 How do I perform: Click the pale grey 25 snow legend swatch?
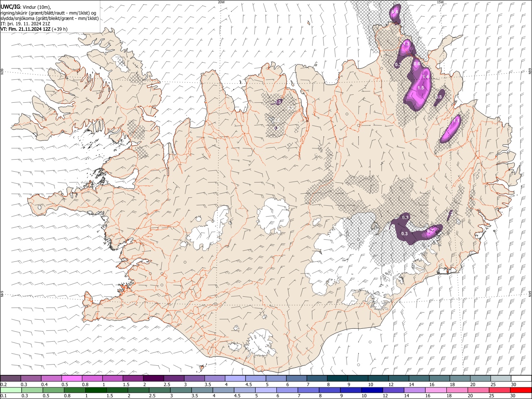tap(501, 379)
